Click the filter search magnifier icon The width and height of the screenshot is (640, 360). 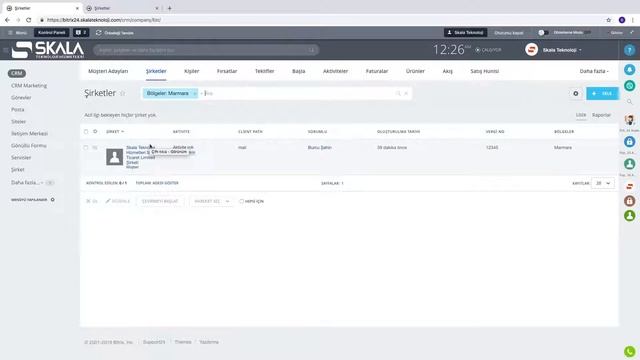click(x=398, y=93)
